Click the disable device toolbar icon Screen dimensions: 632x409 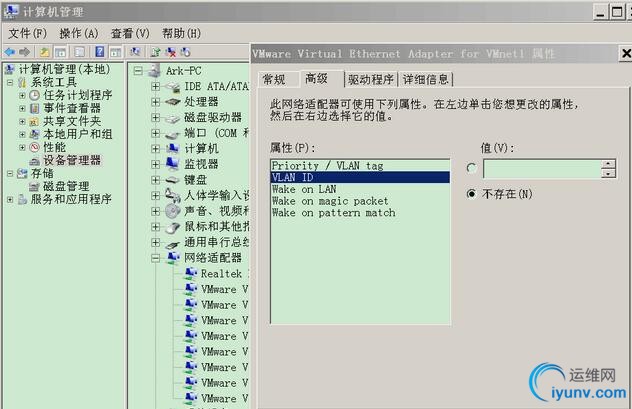coord(185,52)
